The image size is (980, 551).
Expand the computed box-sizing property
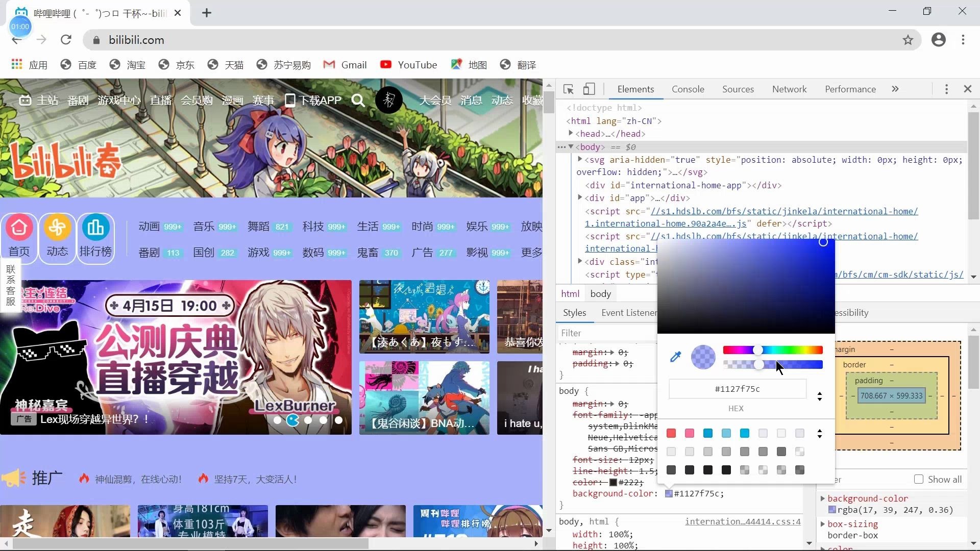pyautogui.click(x=822, y=524)
